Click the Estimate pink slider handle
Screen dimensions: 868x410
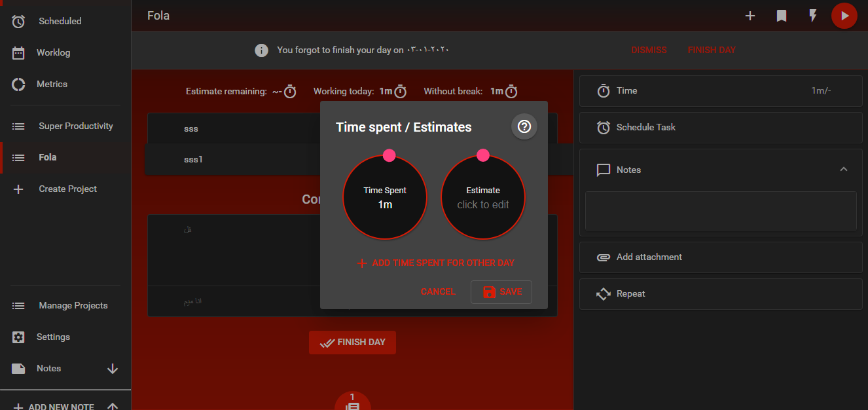click(x=483, y=155)
